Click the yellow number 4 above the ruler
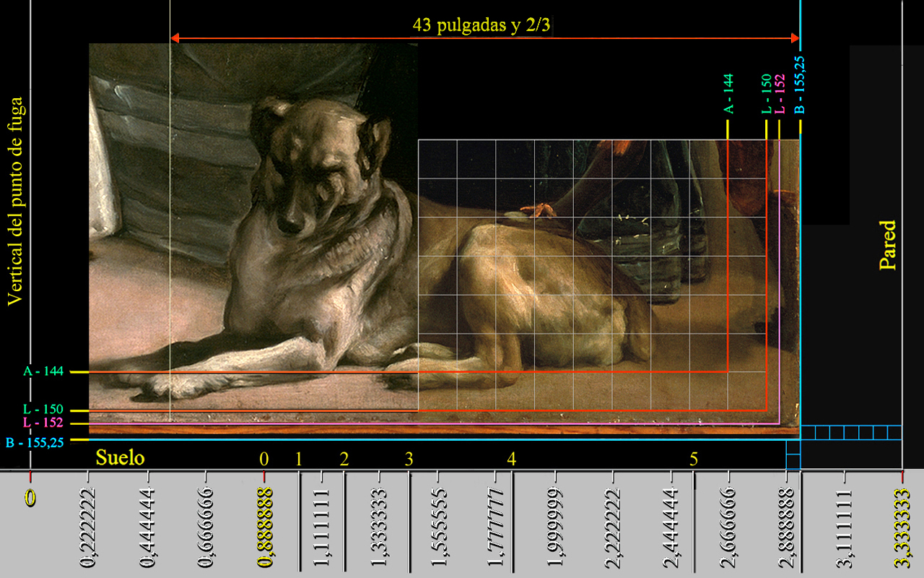The width and height of the screenshot is (924, 578). pos(511,458)
